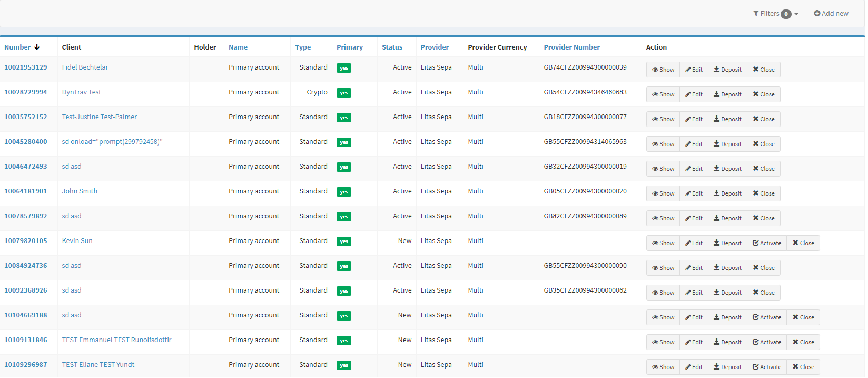The height and width of the screenshot is (378, 868).
Task: Close TEST Emmanuel TEST Runolfsdottir account
Action: point(803,342)
